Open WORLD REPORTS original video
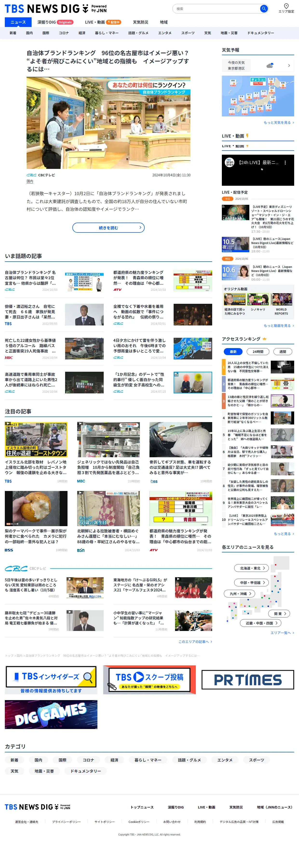299x868 pixels. (x=281, y=304)
